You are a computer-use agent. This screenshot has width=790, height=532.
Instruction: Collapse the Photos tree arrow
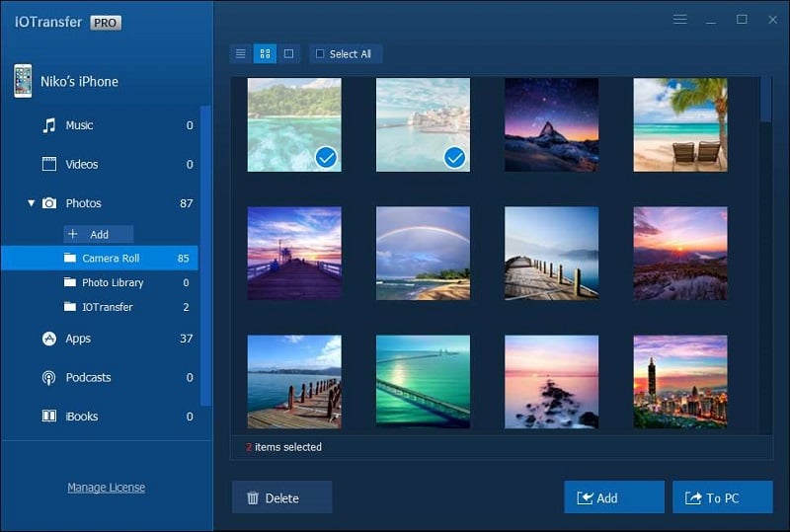click(32, 203)
